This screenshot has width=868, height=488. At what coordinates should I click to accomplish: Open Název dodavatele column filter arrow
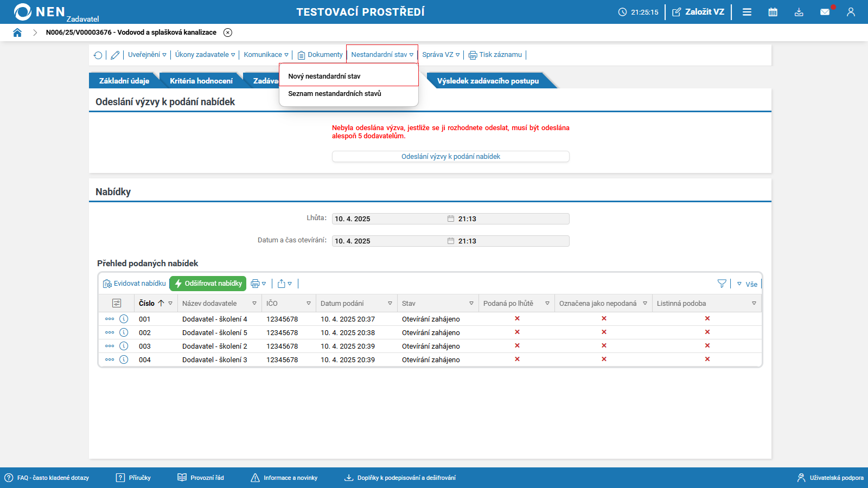point(254,303)
